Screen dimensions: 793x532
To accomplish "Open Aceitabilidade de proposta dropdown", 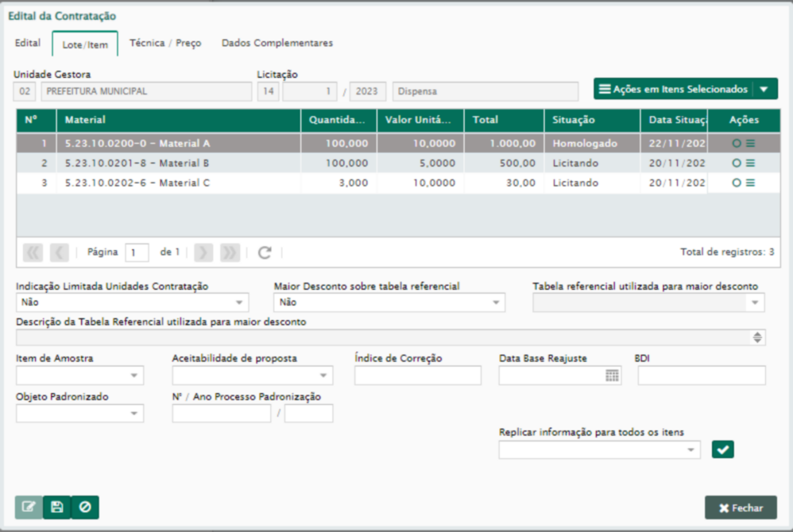I will coord(323,376).
